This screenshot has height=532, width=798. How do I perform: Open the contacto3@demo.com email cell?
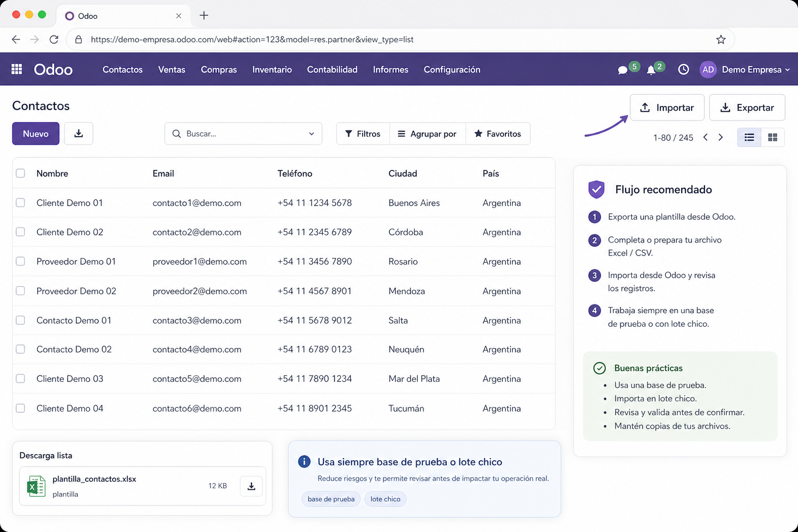click(197, 321)
